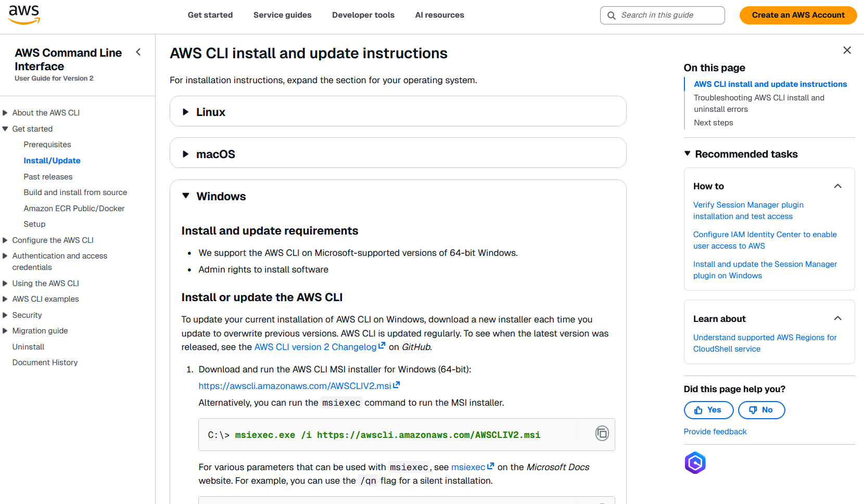
Task: Open the Service guides menu
Action: (282, 15)
